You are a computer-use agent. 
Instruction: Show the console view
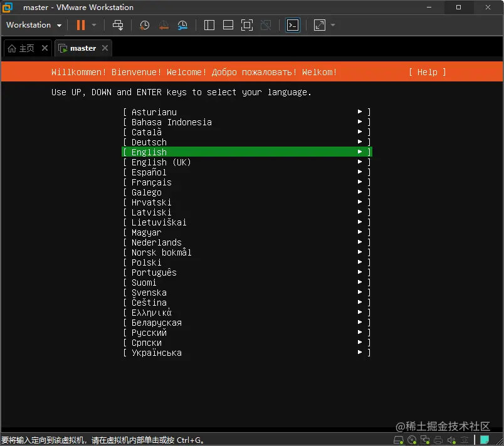(293, 25)
